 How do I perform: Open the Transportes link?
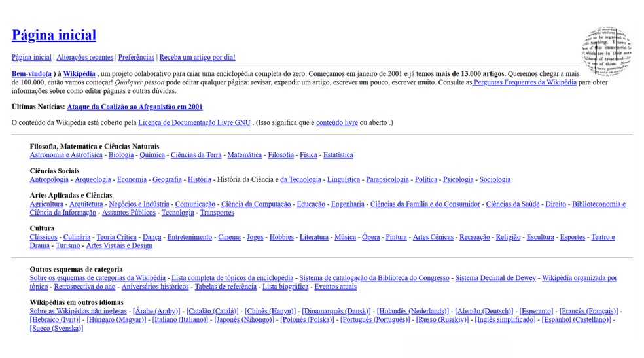217,213
